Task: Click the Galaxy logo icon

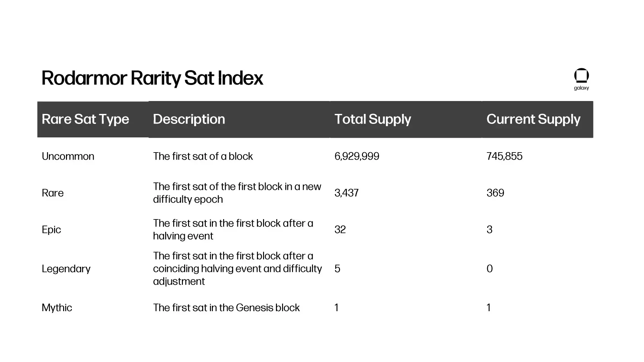Action: [x=582, y=76]
